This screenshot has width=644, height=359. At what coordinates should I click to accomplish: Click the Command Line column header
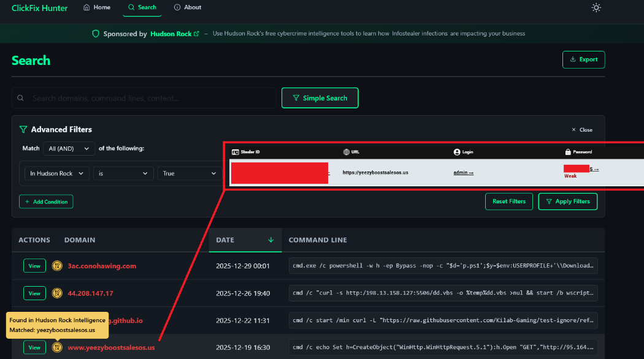(318, 240)
